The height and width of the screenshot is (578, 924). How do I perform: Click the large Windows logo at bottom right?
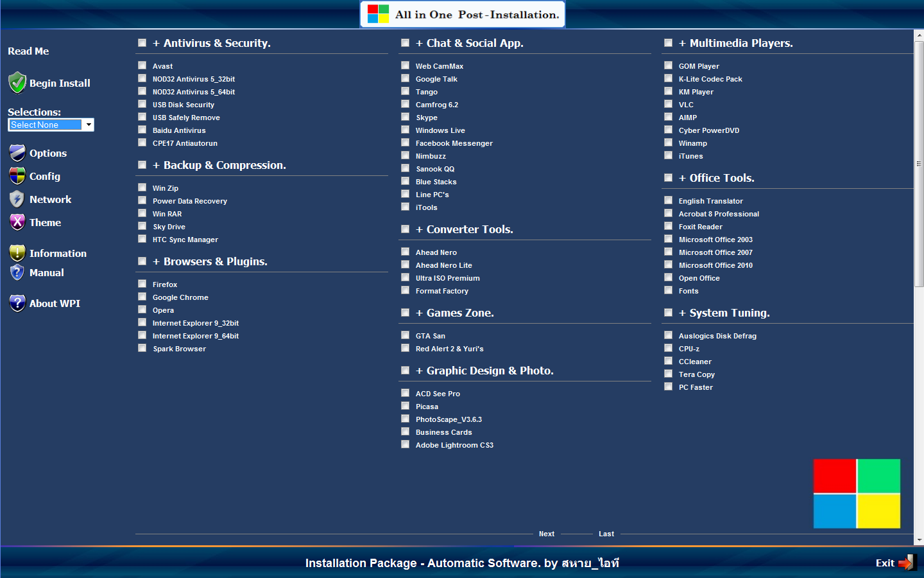(x=857, y=493)
